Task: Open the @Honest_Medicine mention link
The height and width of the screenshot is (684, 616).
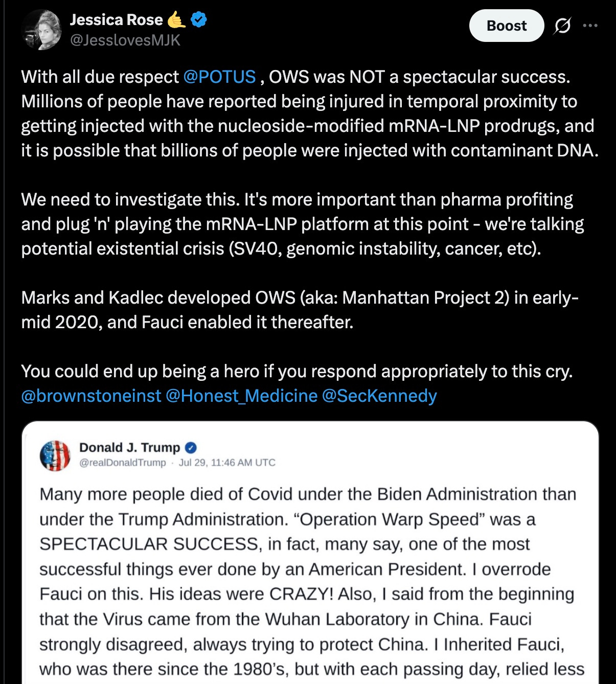Action: [x=242, y=396]
